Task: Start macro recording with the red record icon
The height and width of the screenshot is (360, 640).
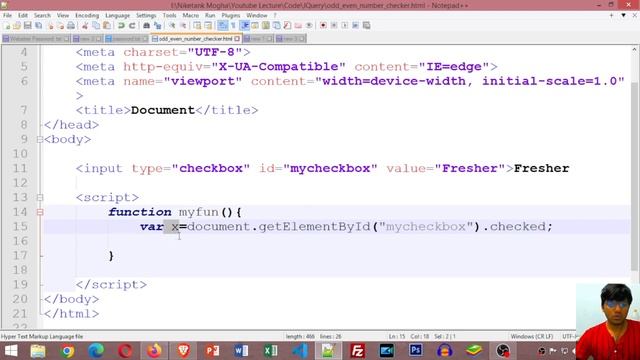Action: point(323,25)
